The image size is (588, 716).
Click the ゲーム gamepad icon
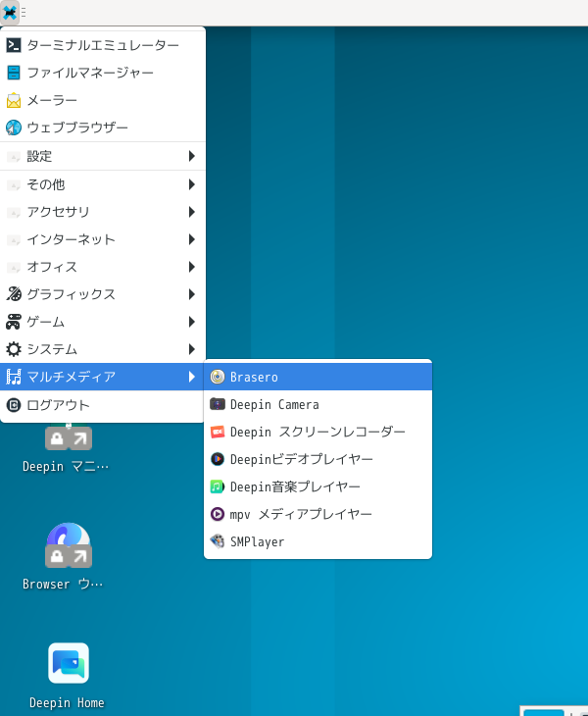[14, 322]
